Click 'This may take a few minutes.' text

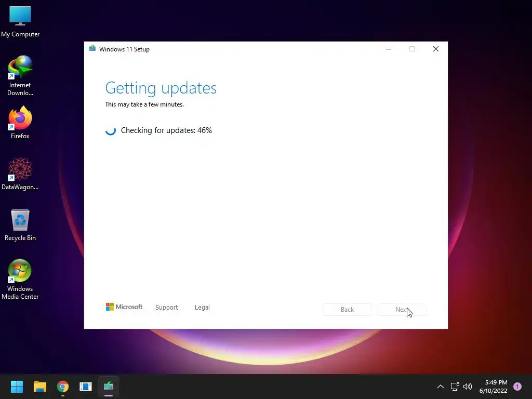point(144,104)
